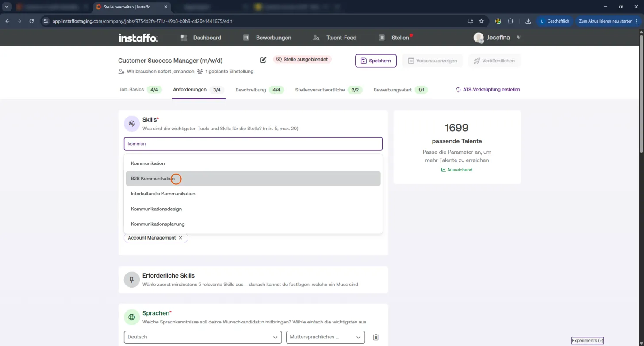644x346 pixels.
Task: Open the Bewerbungsstart tab
Action: tap(400, 90)
